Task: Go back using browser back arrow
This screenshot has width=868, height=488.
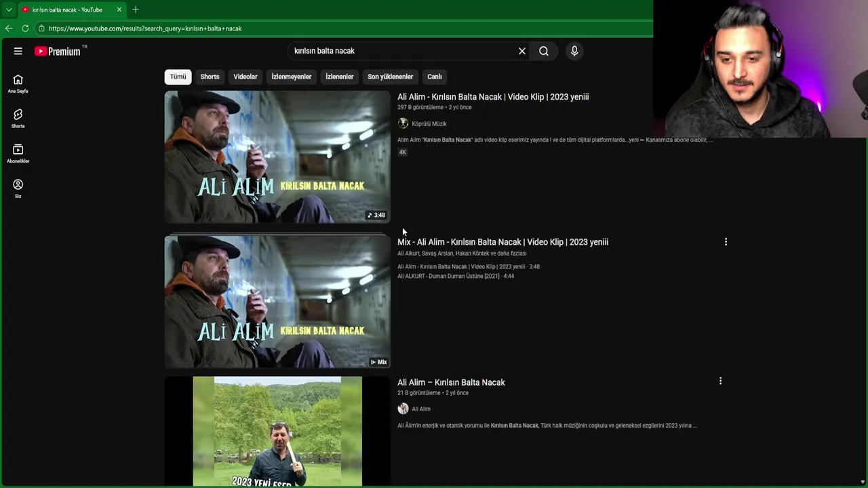Action: click(9, 28)
